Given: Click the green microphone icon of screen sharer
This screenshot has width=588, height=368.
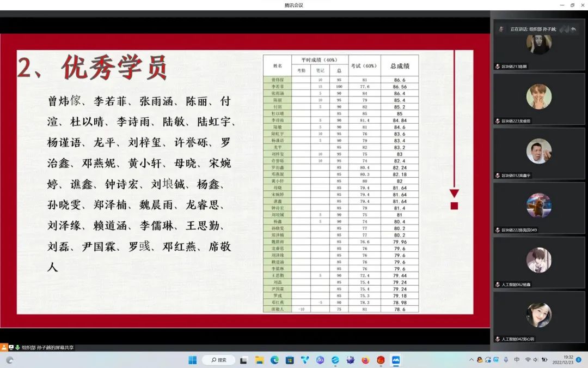Looking at the screenshot, I should (17, 347).
